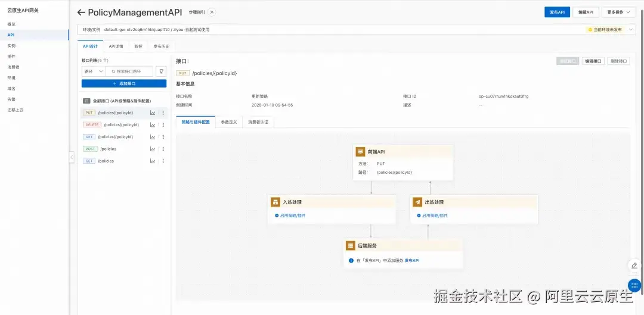644x315 pixels.
Task: Click the 编辑API button
Action: click(586, 13)
